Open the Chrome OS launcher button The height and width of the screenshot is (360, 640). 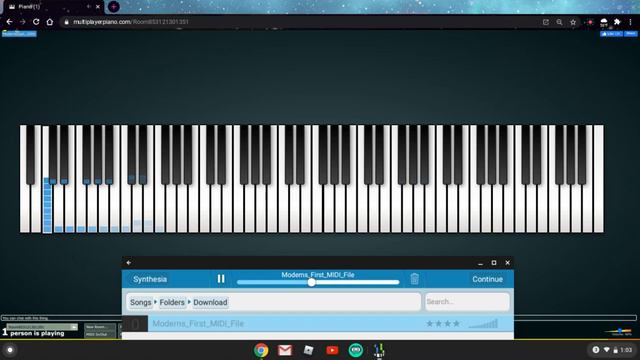(x=10, y=350)
